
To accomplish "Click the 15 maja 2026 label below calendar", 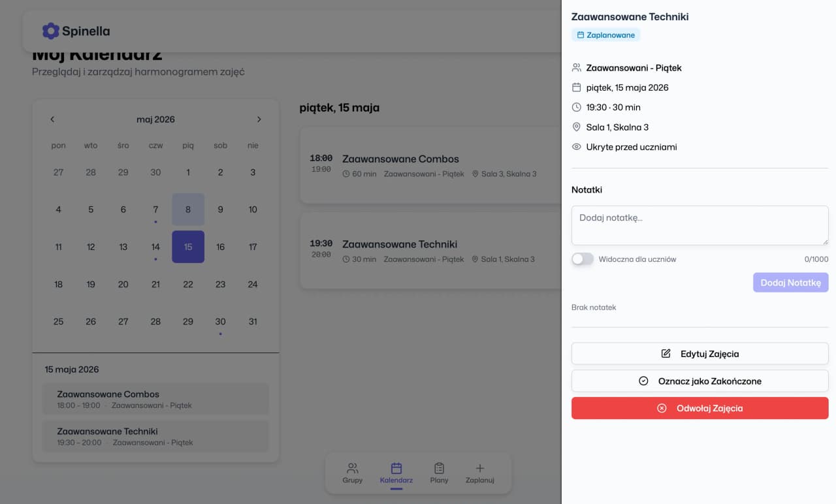I will [72, 370].
